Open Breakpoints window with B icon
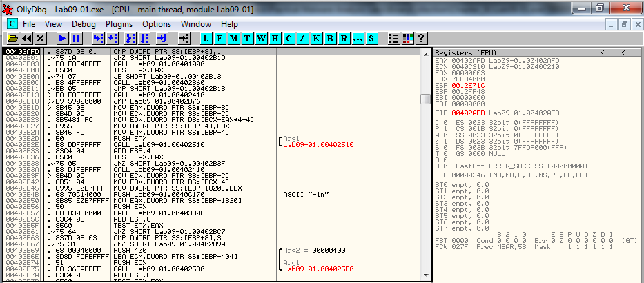 (330, 39)
